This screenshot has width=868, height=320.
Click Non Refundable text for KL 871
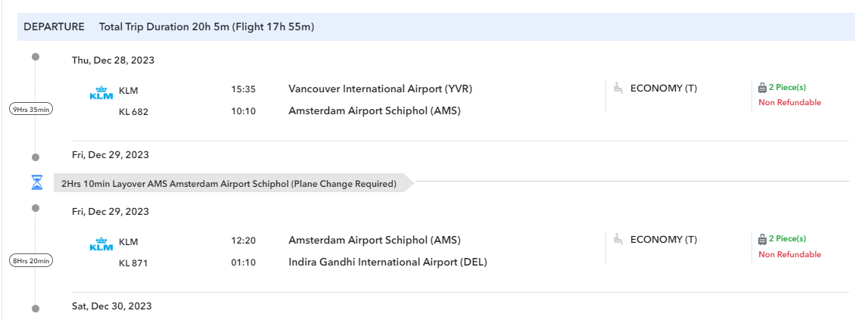789,255
